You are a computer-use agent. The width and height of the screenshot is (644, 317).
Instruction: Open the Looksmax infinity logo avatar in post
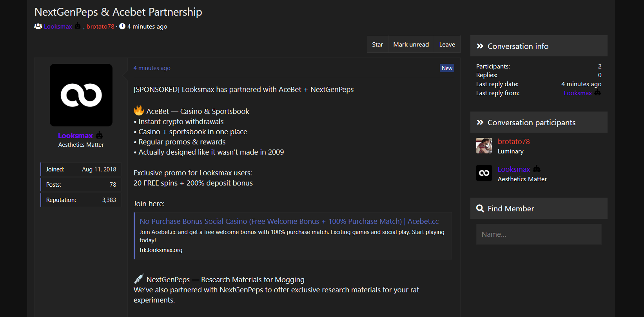tap(81, 95)
